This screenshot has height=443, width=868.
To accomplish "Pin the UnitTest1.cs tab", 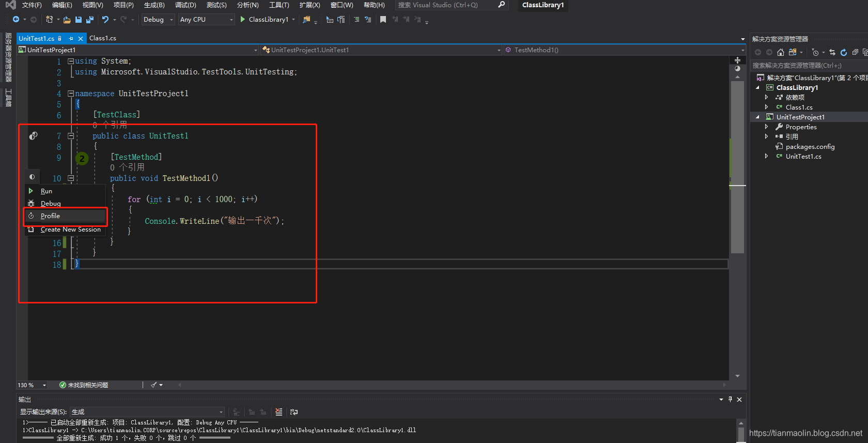I will click(71, 39).
